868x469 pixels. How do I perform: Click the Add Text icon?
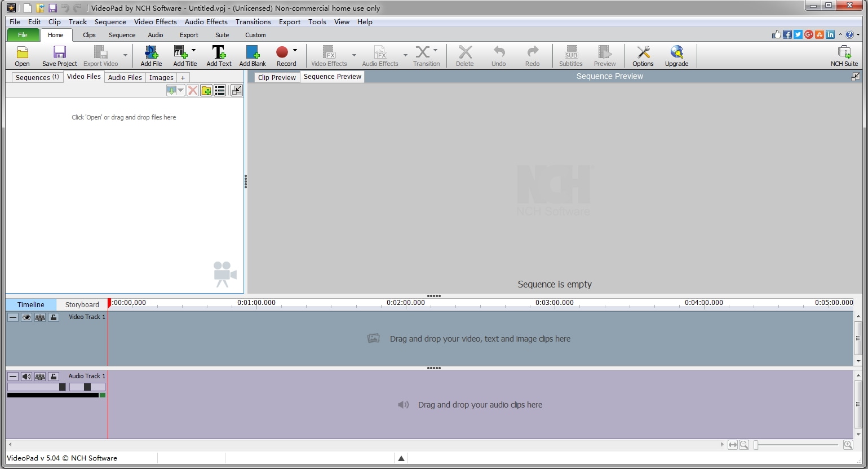tap(219, 52)
